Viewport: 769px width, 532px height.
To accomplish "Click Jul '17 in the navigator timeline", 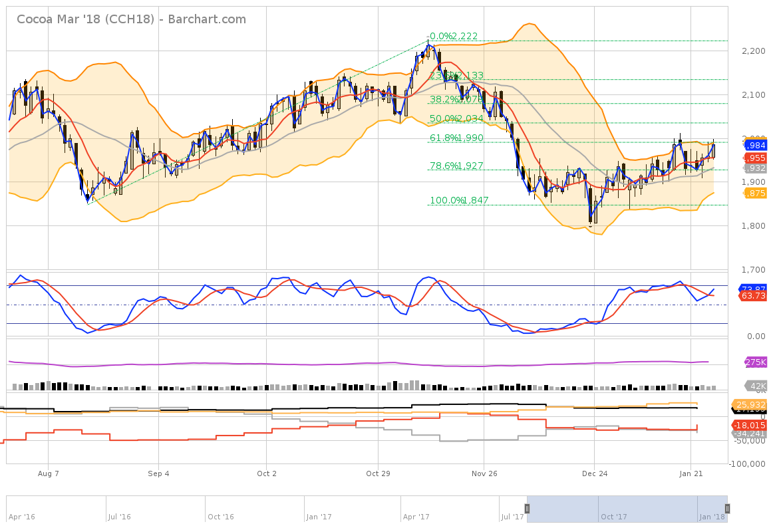I will coord(512,517).
